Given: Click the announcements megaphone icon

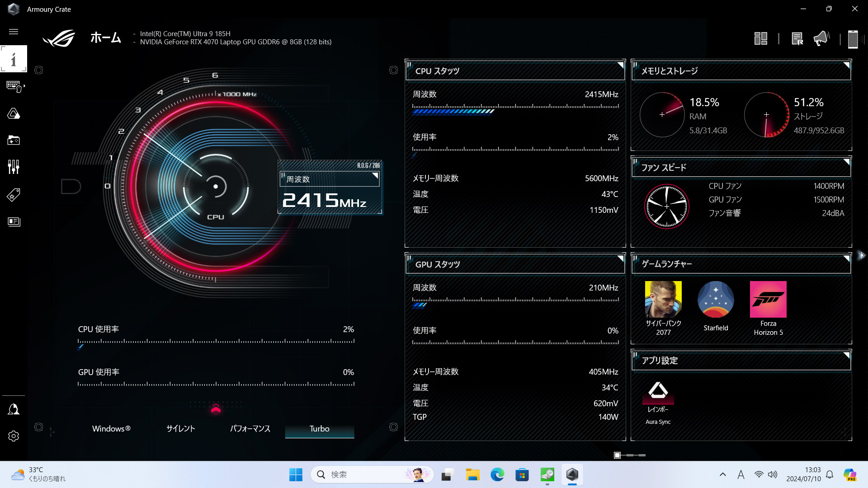Looking at the screenshot, I should [x=821, y=39].
